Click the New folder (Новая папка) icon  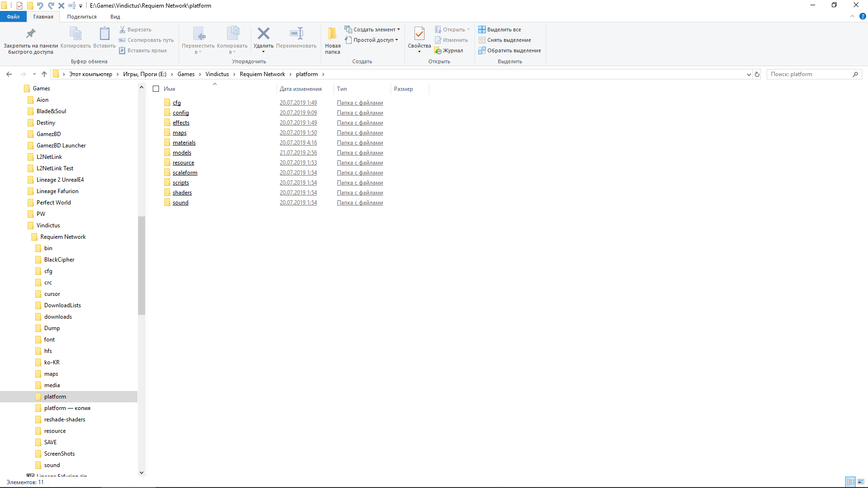(x=333, y=34)
